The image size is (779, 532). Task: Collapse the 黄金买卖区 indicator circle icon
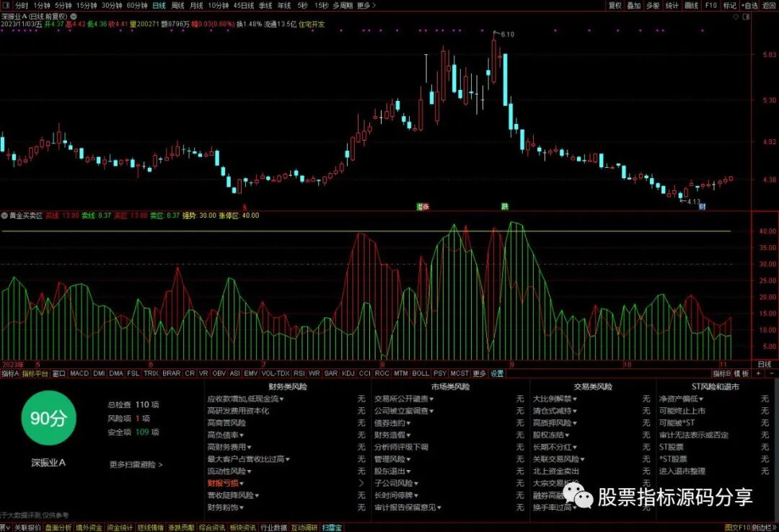[x=4, y=216]
